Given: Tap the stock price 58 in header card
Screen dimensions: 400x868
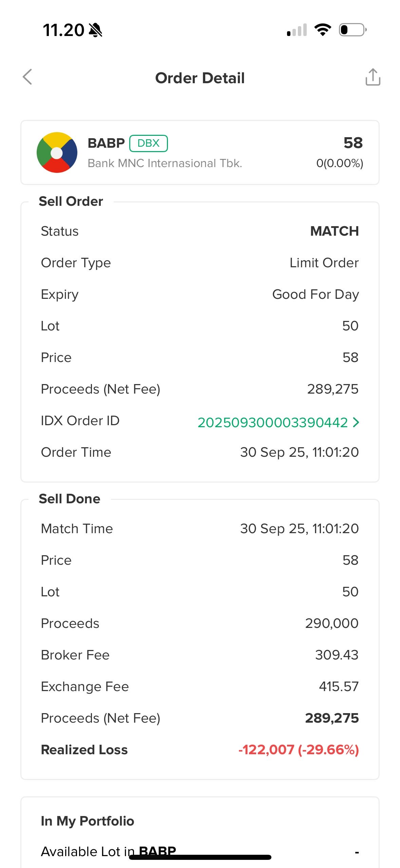Looking at the screenshot, I should point(353,143).
